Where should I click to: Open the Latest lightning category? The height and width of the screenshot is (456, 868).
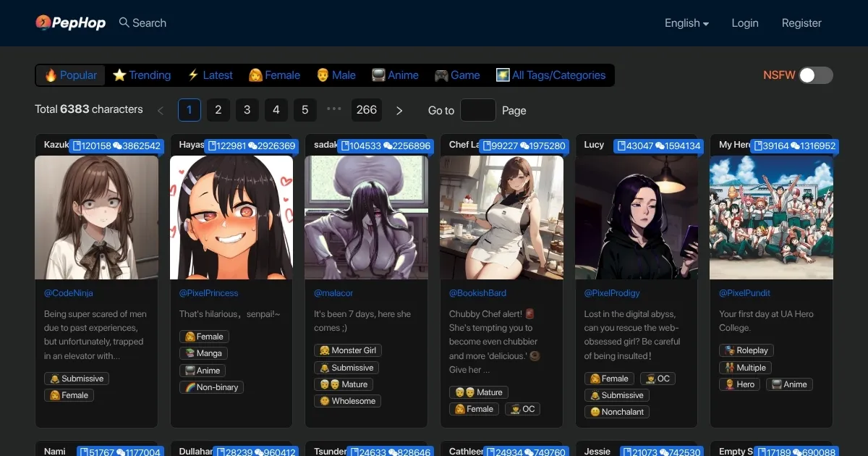point(210,75)
